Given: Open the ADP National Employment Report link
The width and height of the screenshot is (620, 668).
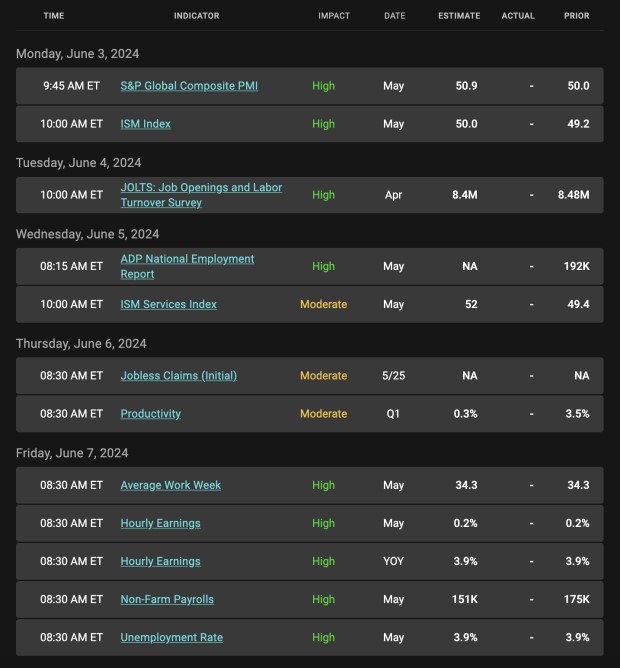Looking at the screenshot, I should [187, 266].
